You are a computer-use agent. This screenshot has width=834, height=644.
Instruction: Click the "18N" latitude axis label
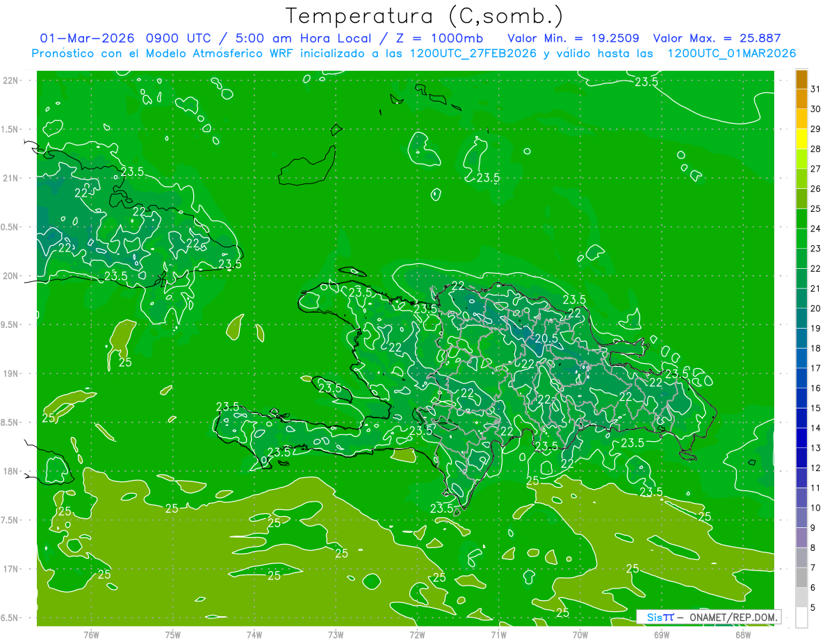click(x=10, y=471)
